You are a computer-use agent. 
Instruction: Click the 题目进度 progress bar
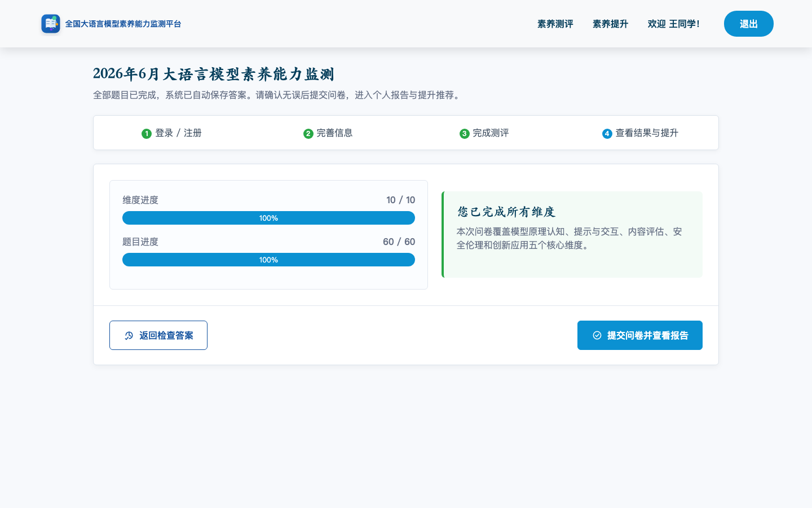point(268,260)
